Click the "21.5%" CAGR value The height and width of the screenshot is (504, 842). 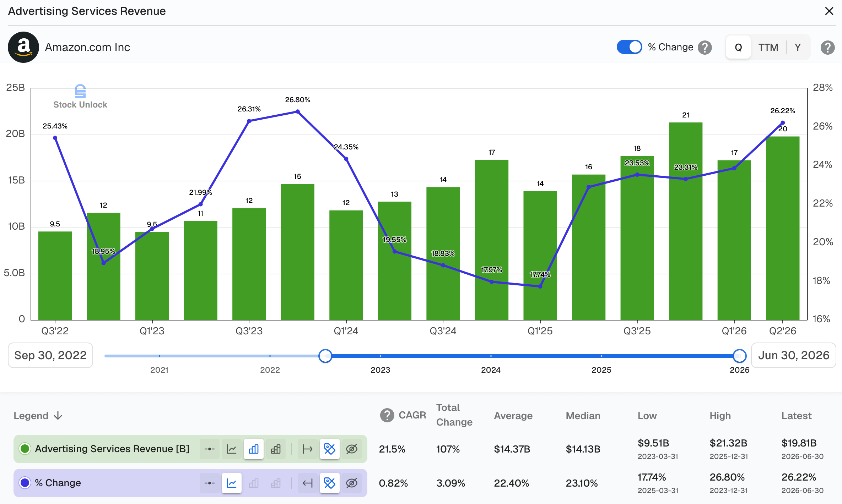(392, 449)
